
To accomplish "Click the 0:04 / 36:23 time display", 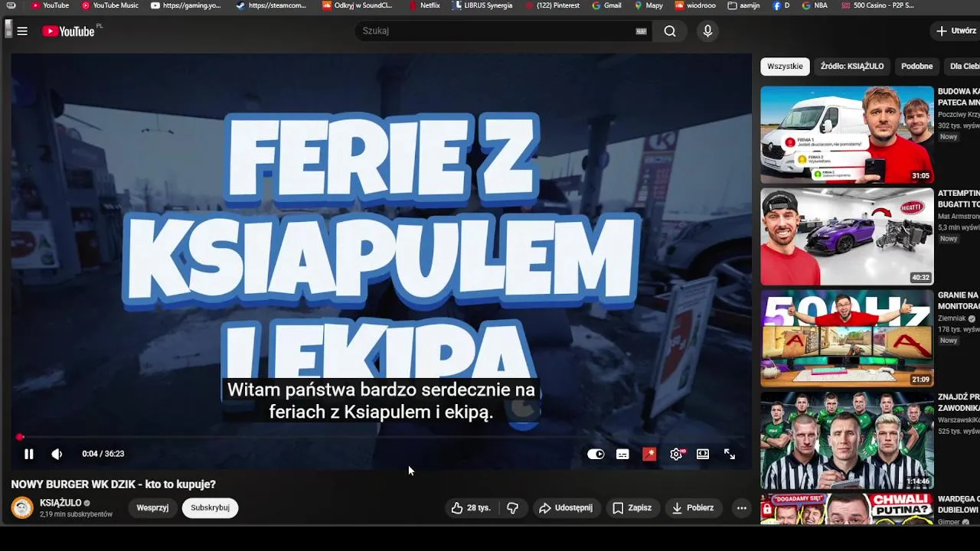I will (x=103, y=454).
